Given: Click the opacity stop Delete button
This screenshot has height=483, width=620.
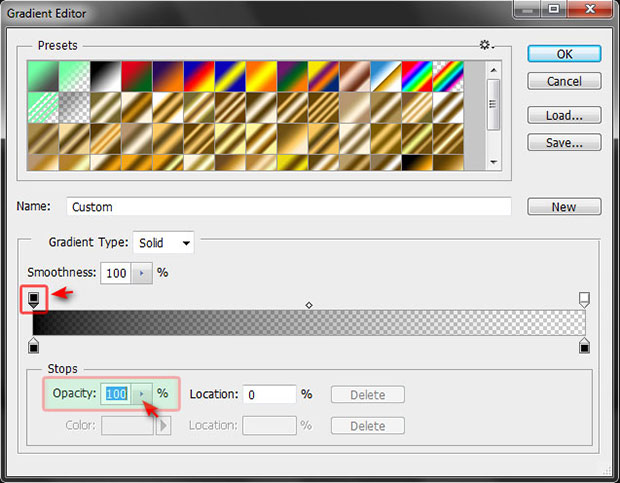Looking at the screenshot, I should point(368,394).
